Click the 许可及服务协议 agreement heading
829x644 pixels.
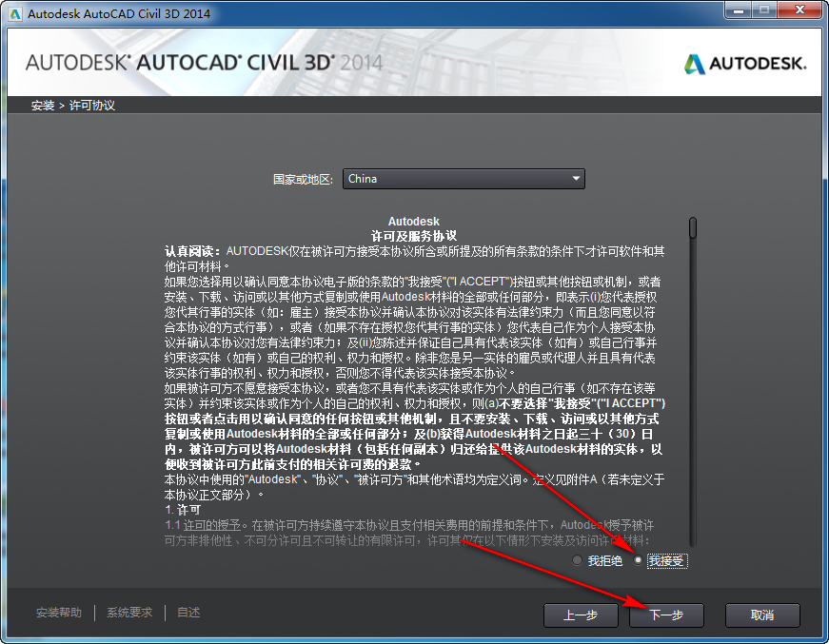click(x=413, y=236)
